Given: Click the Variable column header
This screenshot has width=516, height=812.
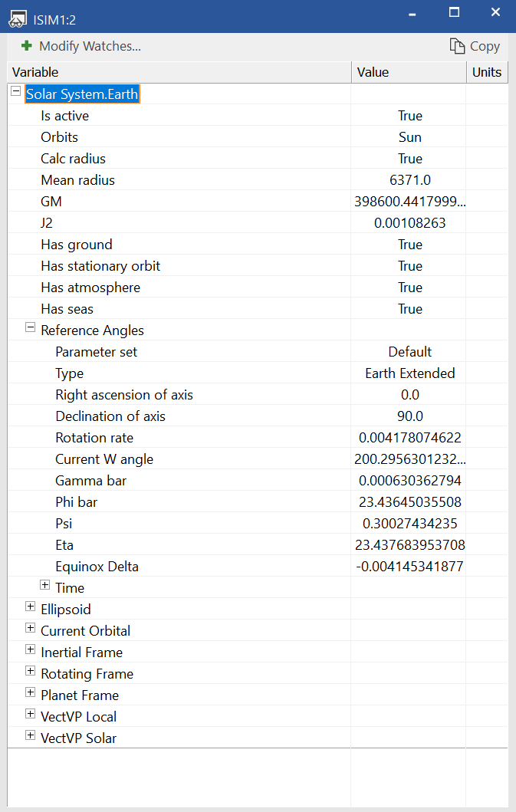Looking at the screenshot, I should tap(179, 72).
